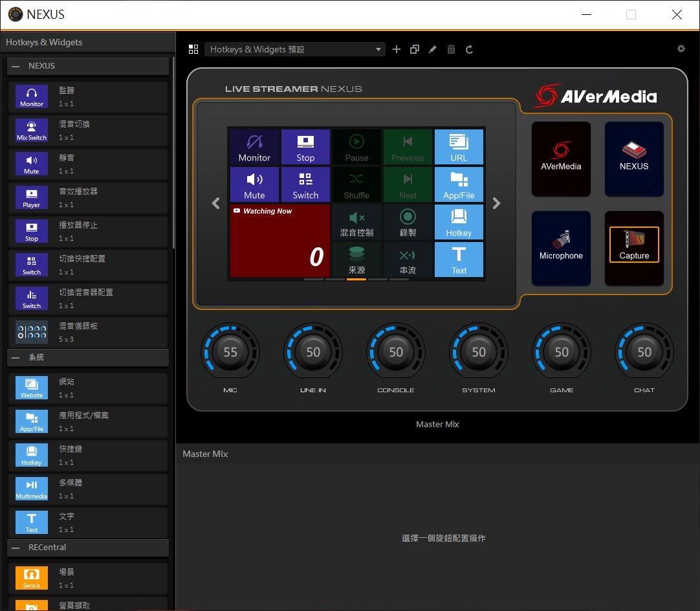Click the App/File tile on device screen
Viewport: 700px width, 611px height.
459,184
